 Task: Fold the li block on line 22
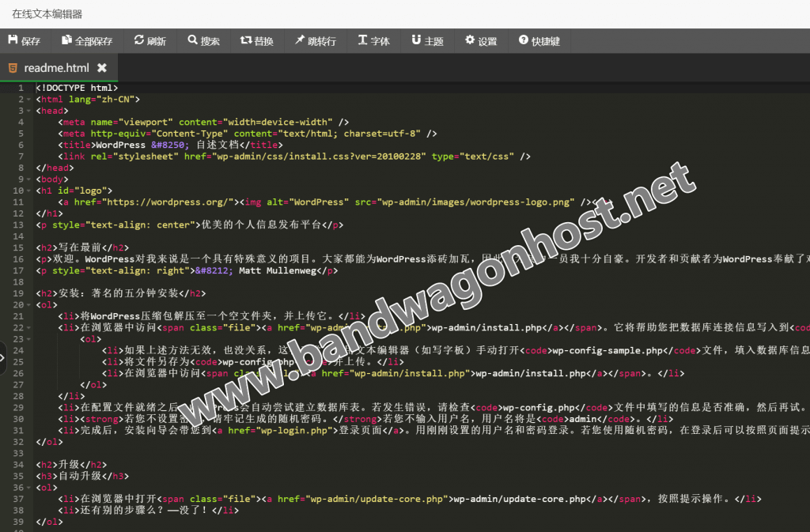[29, 328]
